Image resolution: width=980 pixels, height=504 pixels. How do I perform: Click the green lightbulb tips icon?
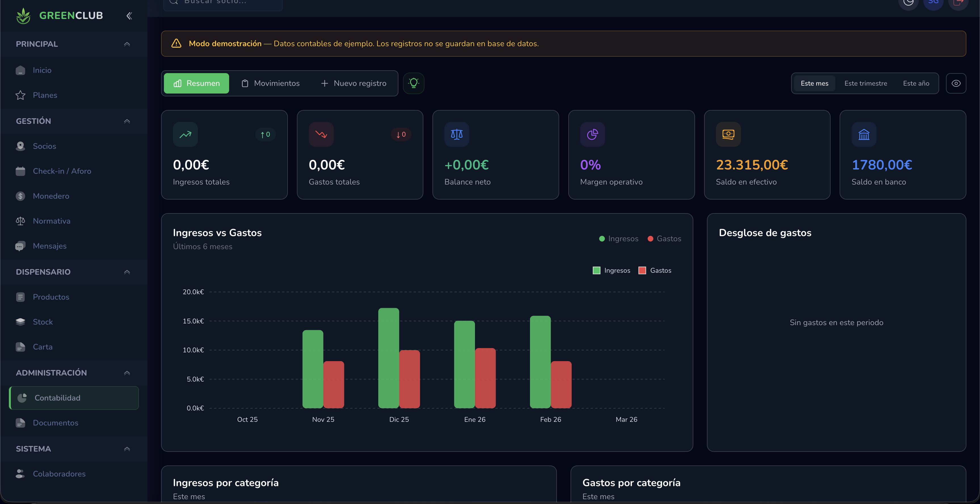413,83
